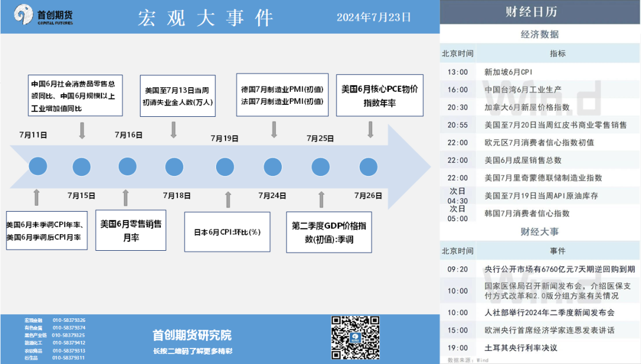The width and height of the screenshot is (641, 364).
Task: Click the 美国至7月20日当周红皮书商业零售销售 row
Action: pos(540,124)
